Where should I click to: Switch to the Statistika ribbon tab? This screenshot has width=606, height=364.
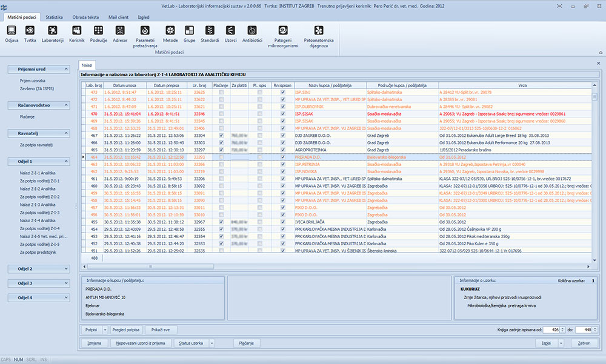(x=54, y=18)
